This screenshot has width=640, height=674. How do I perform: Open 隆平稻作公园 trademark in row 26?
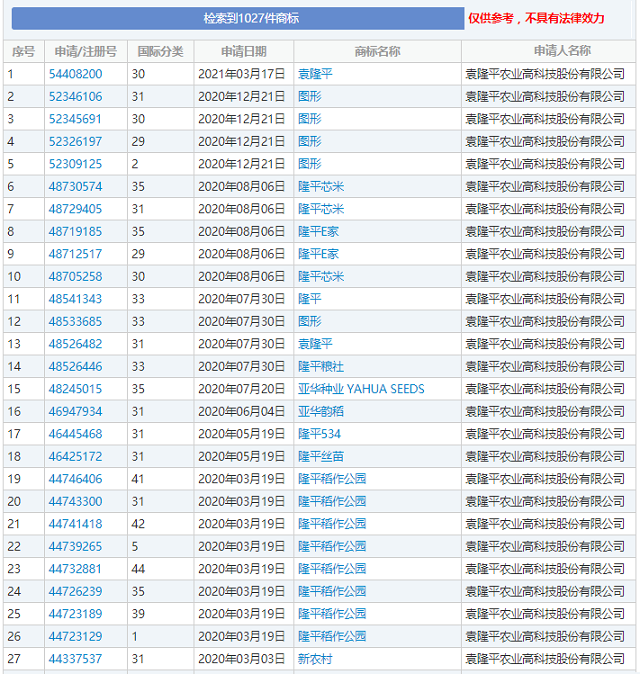pyautogui.click(x=332, y=637)
